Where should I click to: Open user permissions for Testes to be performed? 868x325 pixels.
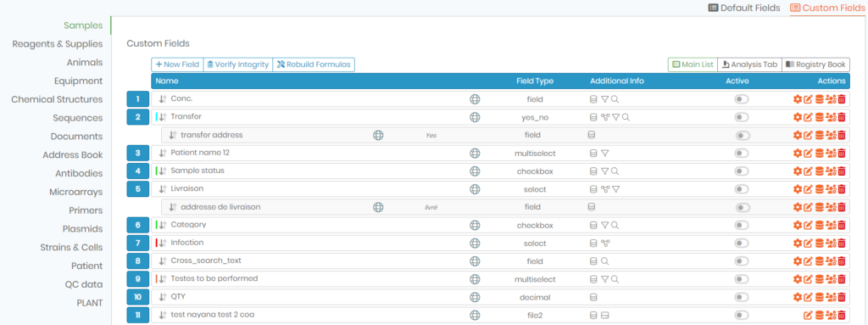point(831,279)
